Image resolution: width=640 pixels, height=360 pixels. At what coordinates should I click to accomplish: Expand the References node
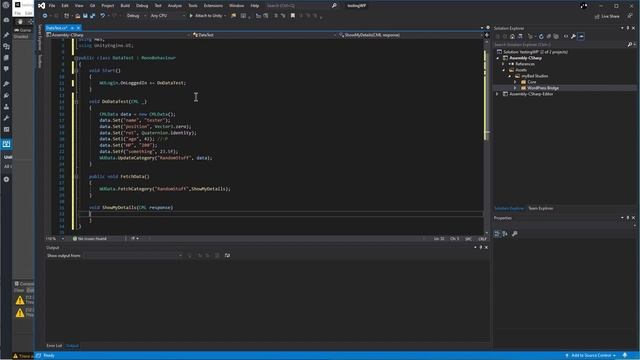point(503,64)
